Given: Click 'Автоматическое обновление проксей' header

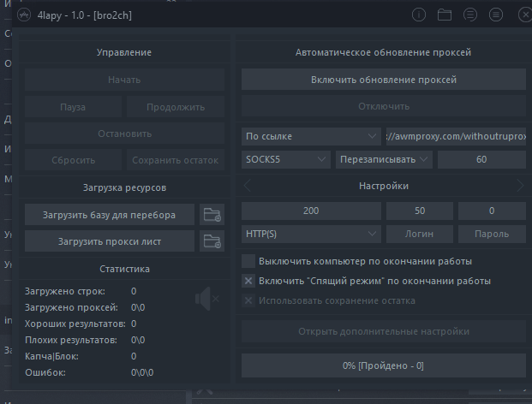Looking at the screenshot, I should tap(384, 52).
